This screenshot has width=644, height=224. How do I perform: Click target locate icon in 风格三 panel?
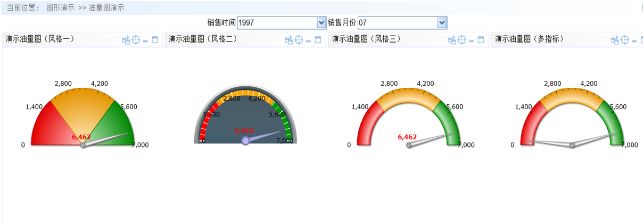(x=462, y=40)
